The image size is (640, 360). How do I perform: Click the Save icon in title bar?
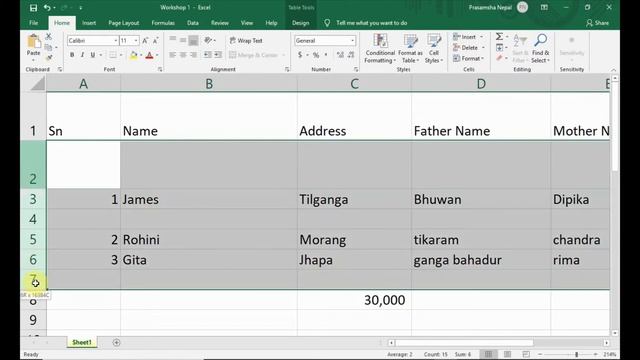pyautogui.click(x=33, y=8)
